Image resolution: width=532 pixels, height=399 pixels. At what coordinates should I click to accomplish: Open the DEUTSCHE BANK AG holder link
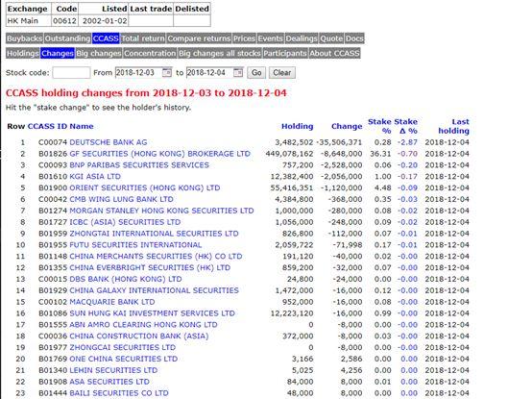click(109, 142)
